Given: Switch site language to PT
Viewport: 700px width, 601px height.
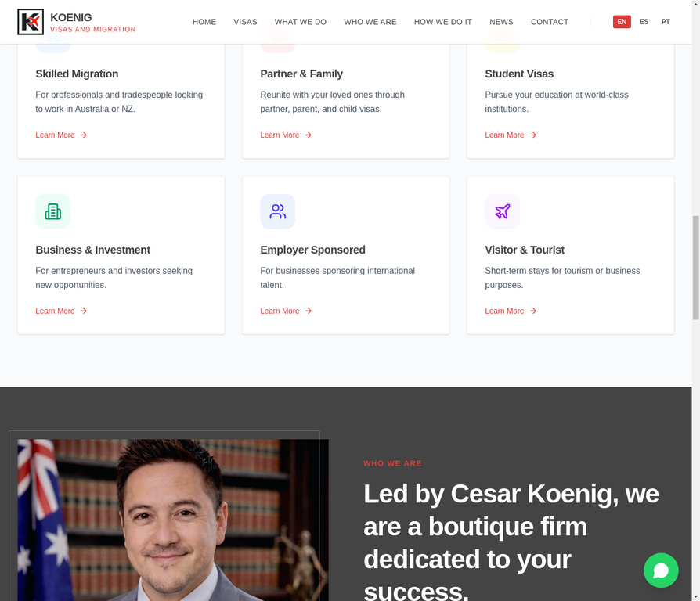Looking at the screenshot, I should click(666, 22).
